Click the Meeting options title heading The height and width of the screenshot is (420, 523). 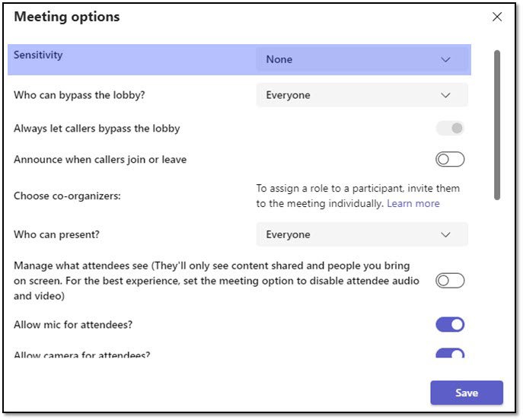click(67, 17)
